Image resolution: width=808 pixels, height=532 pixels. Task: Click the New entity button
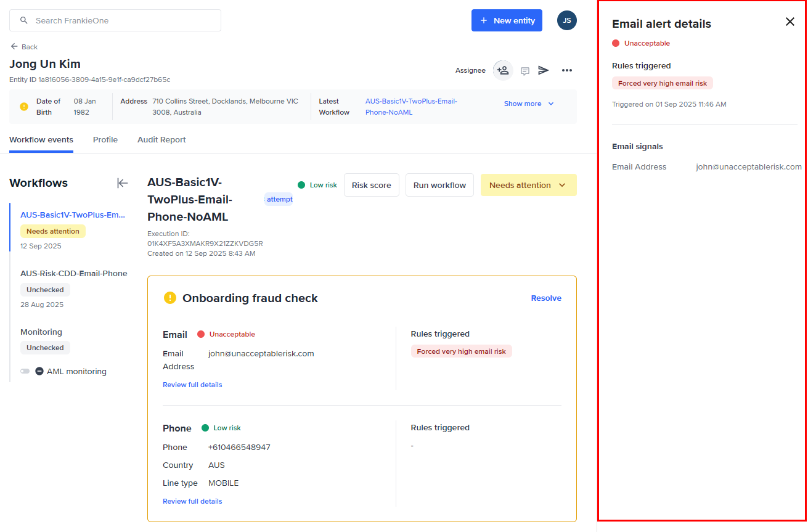coord(507,20)
